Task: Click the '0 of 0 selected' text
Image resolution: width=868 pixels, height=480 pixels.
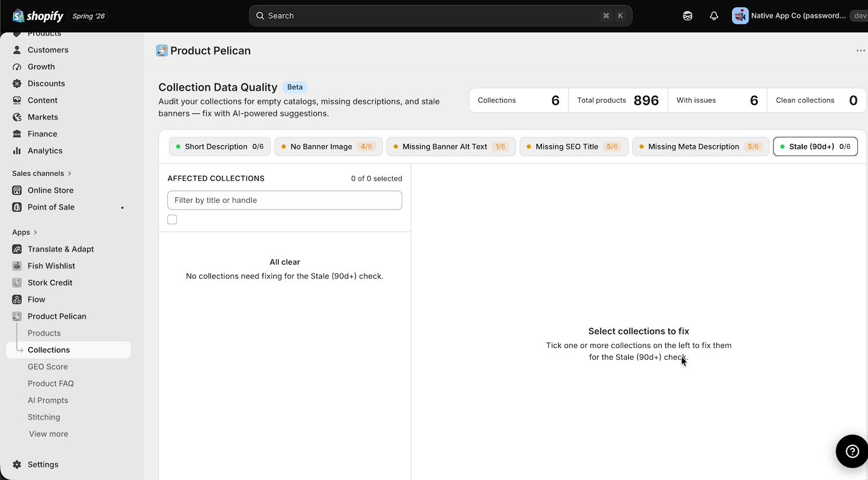Action: [376, 178]
